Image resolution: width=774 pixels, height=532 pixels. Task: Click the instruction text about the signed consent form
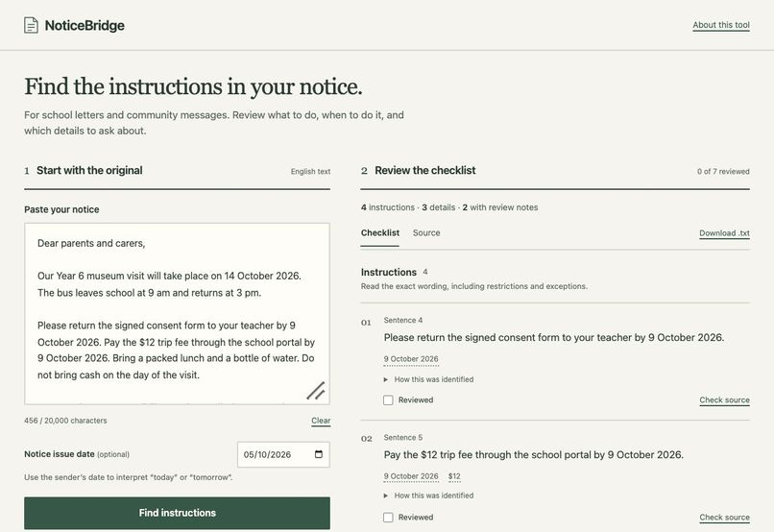point(554,338)
